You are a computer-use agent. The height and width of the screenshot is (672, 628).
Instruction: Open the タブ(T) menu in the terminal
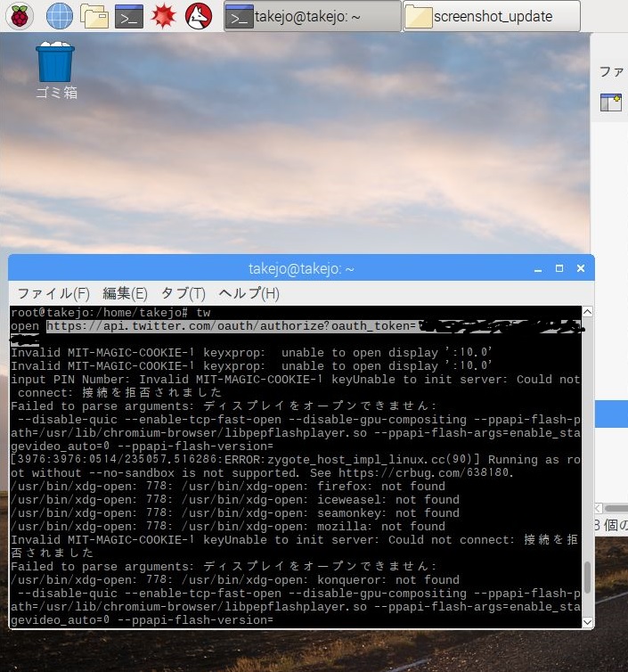click(x=183, y=293)
